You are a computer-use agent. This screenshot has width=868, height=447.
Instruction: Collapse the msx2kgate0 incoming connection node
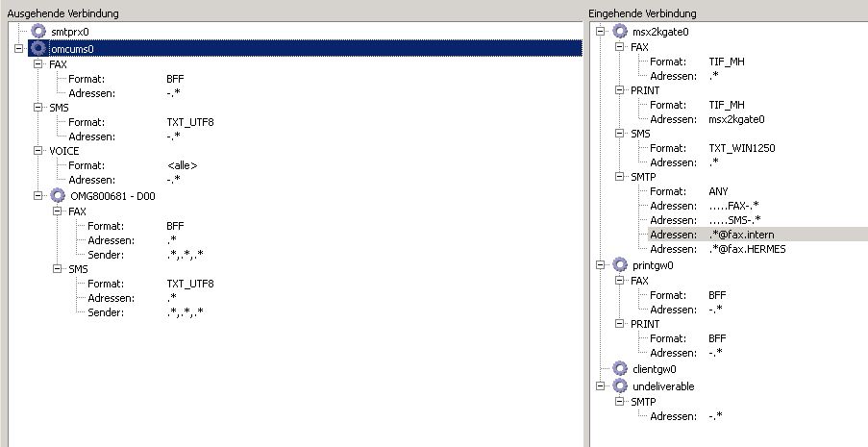(602, 32)
